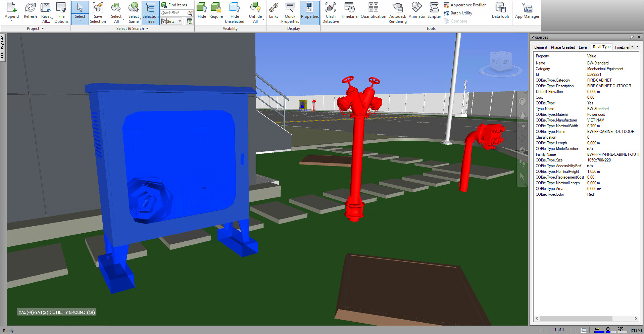Switch to the Element properties tab
Image resolution: width=644 pixels, height=334 pixels.
pos(540,47)
